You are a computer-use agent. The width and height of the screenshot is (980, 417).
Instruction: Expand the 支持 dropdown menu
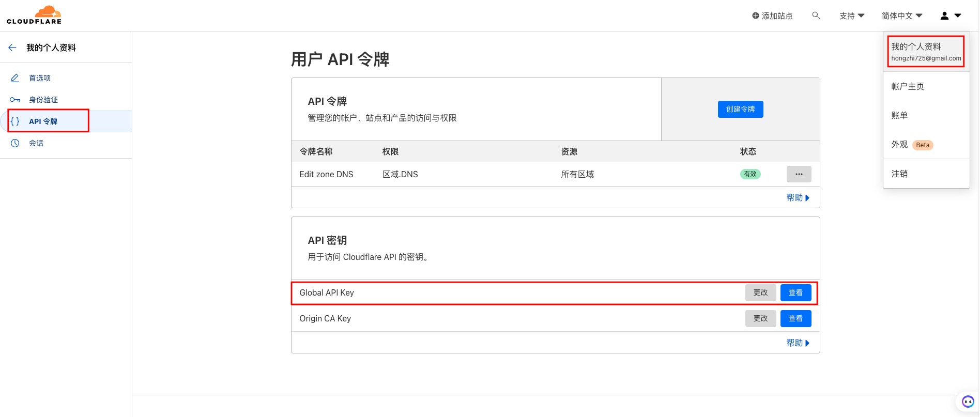point(852,16)
